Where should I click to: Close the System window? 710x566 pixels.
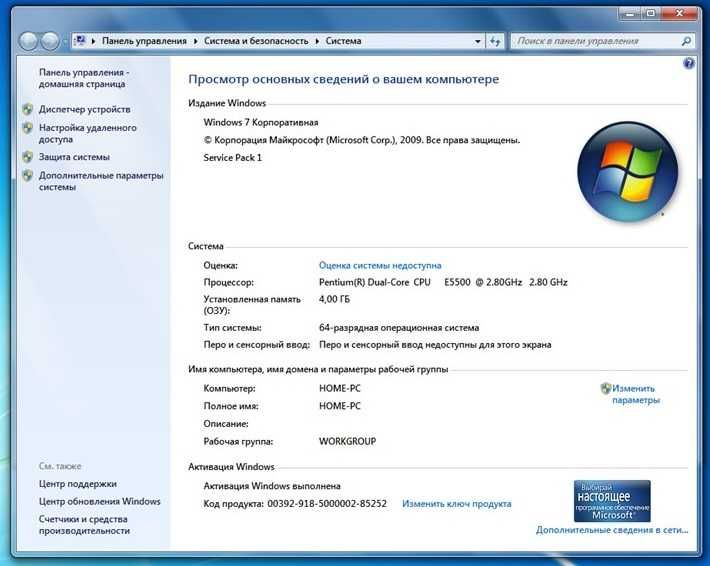point(679,14)
